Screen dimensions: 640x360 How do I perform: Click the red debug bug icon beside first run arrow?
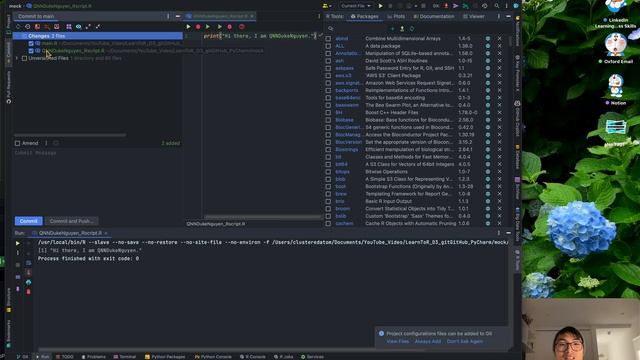(198, 27)
